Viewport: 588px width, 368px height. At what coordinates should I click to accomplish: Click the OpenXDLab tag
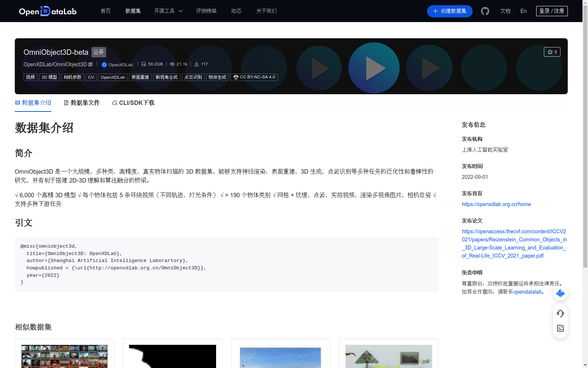pyautogui.click(x=113, y=77)
